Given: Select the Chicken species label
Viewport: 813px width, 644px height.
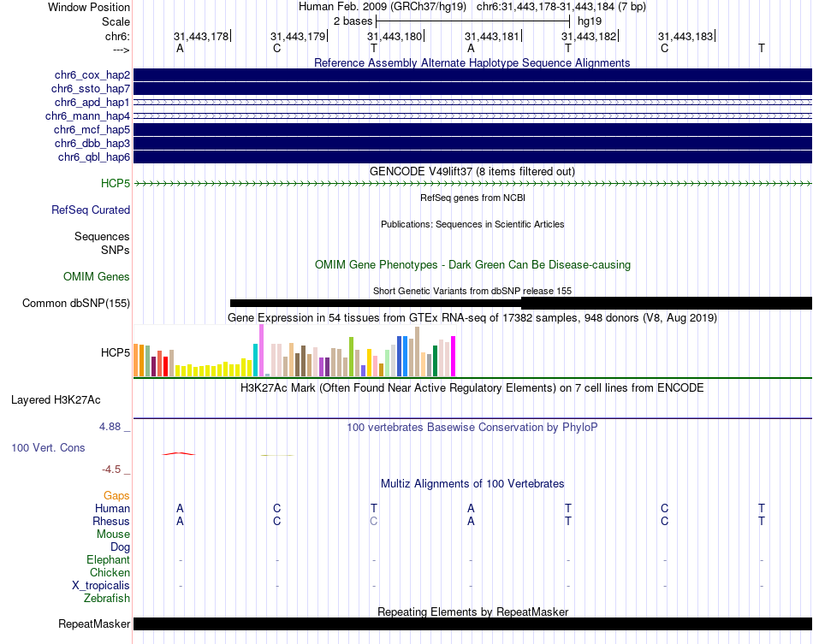Looking at the screenshot, I should click(110, 572).
